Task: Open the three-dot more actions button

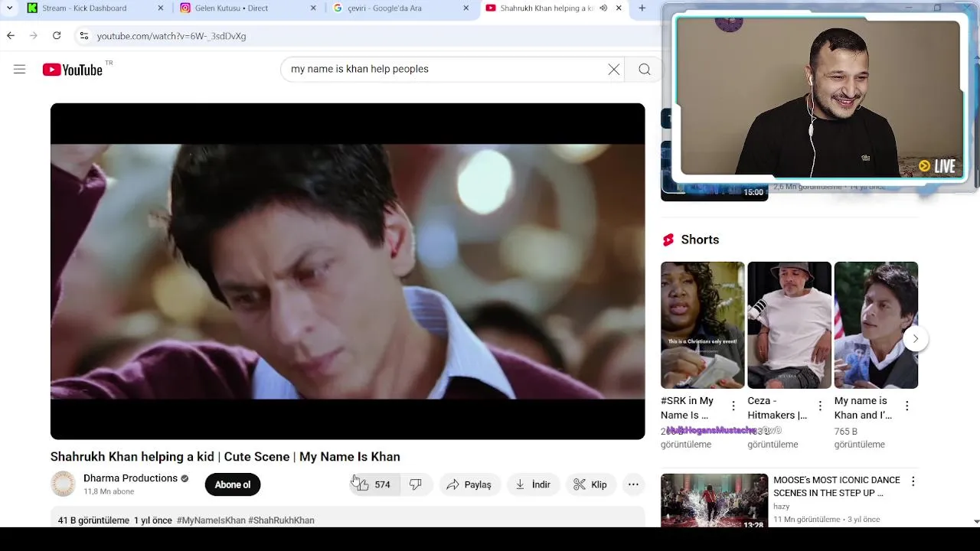Action: [x=633, y=484]
